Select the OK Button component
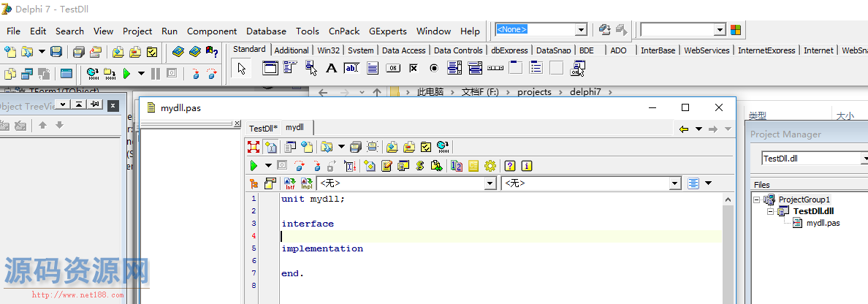The height and width of the screenshot is (304, 868). [x=393, y=68]
